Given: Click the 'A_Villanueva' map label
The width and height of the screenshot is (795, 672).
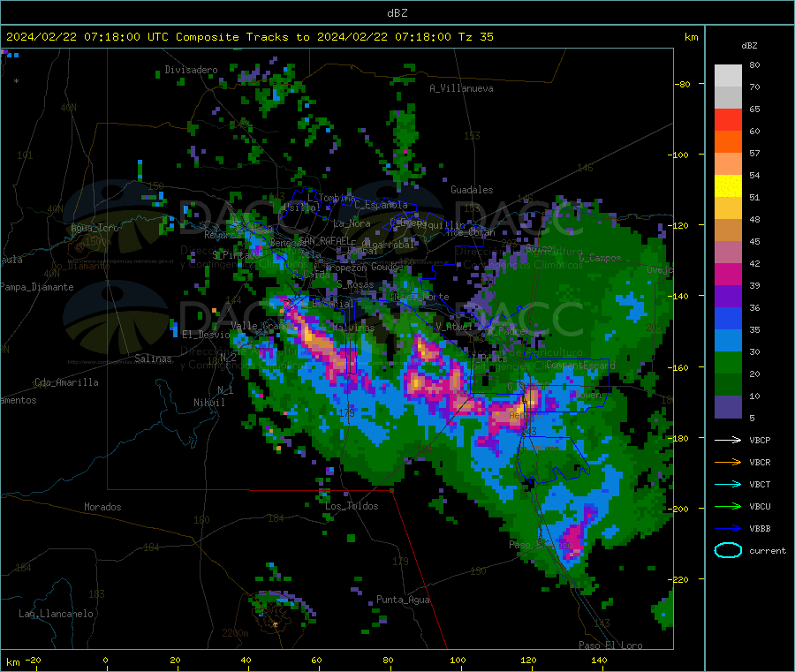Looking at the screenshot, I should pos(461,88).
